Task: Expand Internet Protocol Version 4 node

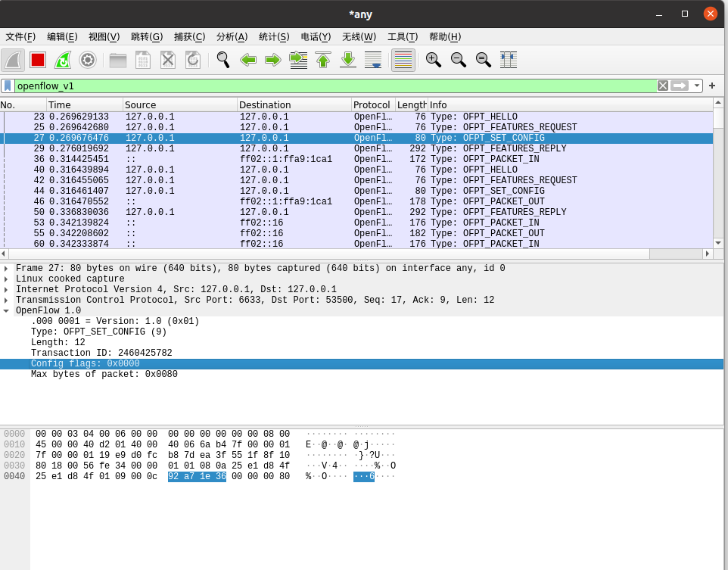Action: tap(6, 290)
